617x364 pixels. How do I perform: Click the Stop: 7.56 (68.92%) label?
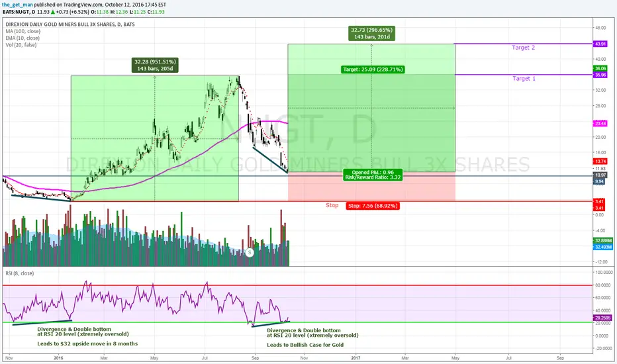click(x=373, y=206)
